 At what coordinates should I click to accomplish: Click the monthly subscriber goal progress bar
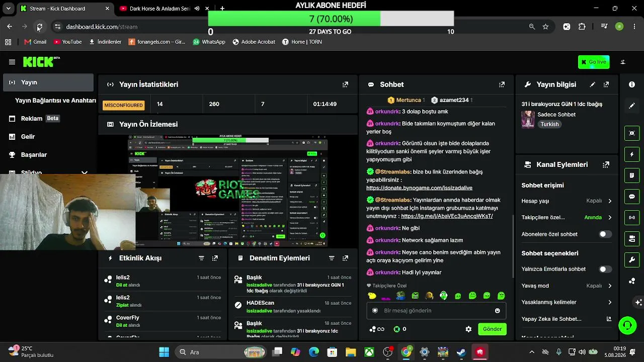pos(331,19)
